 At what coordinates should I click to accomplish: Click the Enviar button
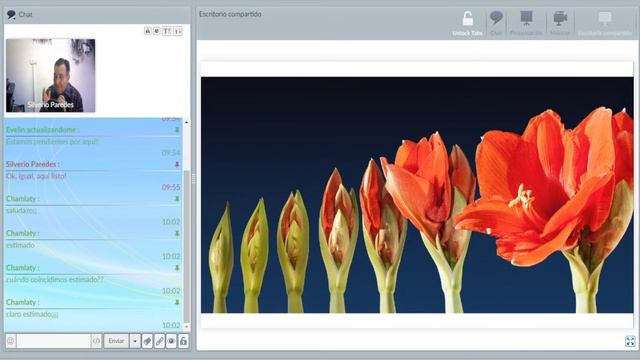pos(116,341)
